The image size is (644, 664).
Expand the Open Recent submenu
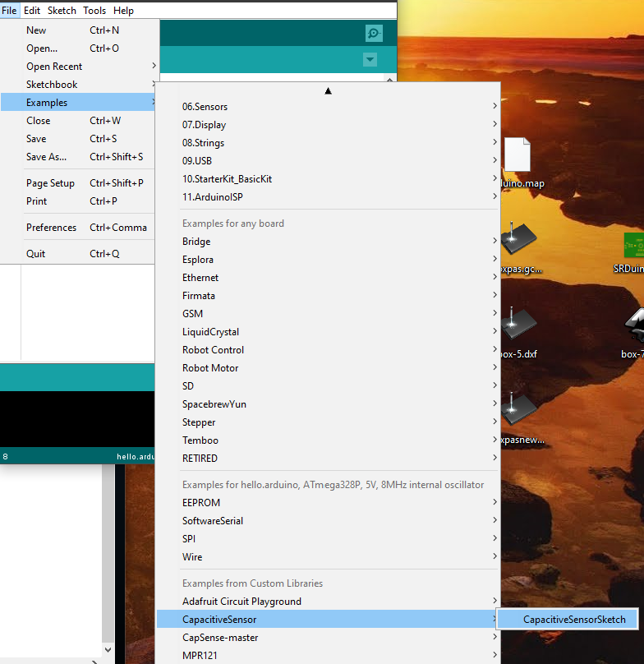click(x=78, y=66)
